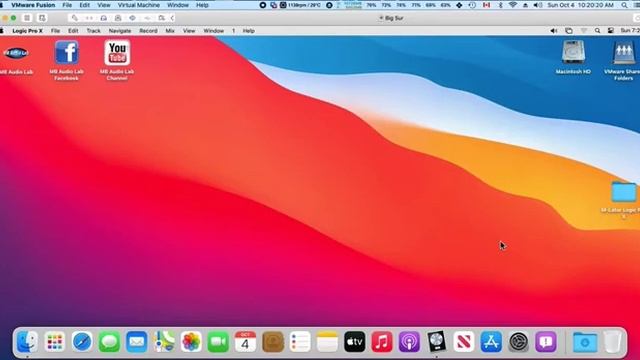Open Downloads folder in the Dock
The image size is (640, 360).
coord(584,342)
